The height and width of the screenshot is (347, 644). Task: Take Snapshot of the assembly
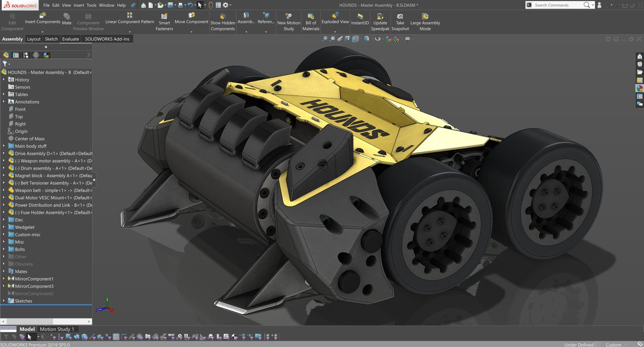click(x=400, y=23)
